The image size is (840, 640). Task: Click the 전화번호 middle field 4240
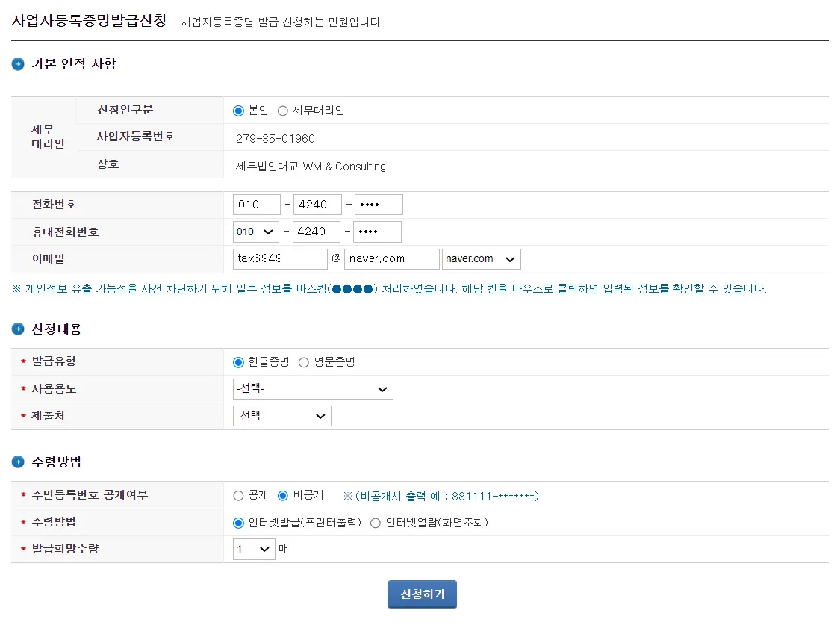(317, 205)
